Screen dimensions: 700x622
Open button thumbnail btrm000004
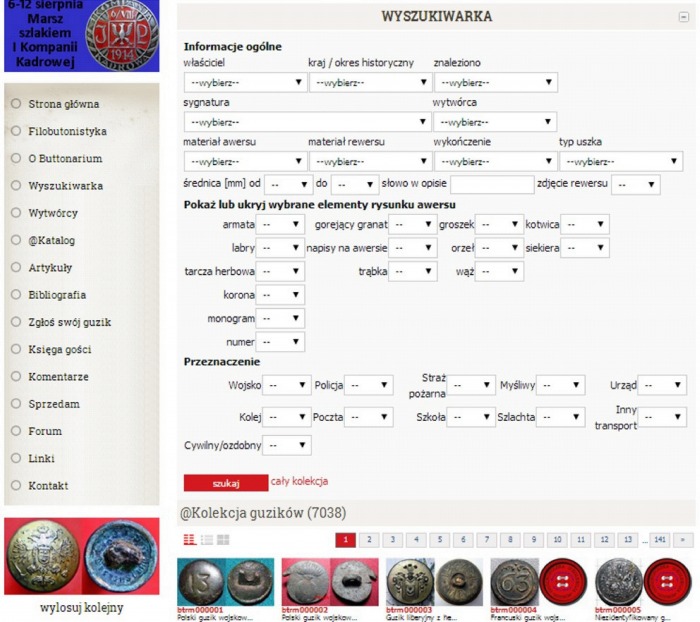(539, 582)
